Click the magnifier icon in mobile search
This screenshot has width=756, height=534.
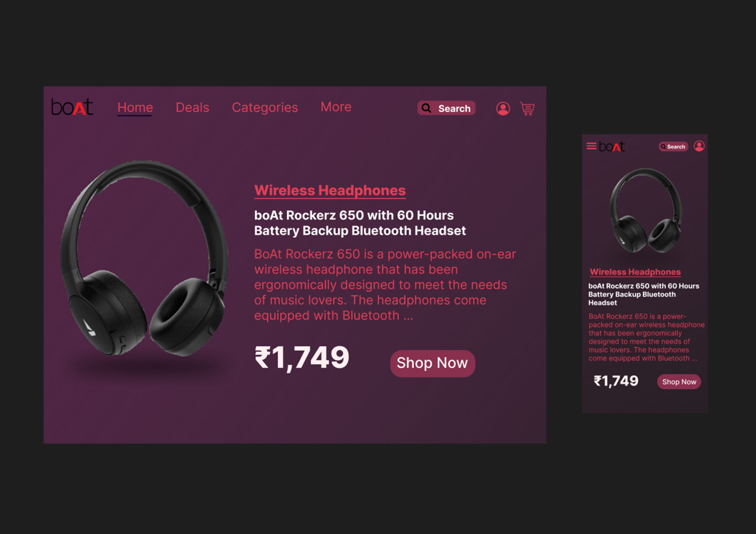[x=663, y=147]
